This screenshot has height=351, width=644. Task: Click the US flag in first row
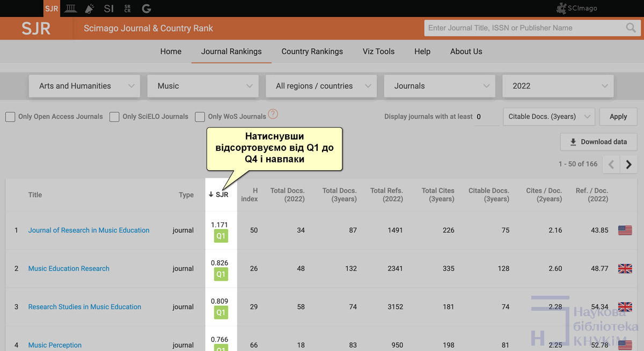(625, 230)
